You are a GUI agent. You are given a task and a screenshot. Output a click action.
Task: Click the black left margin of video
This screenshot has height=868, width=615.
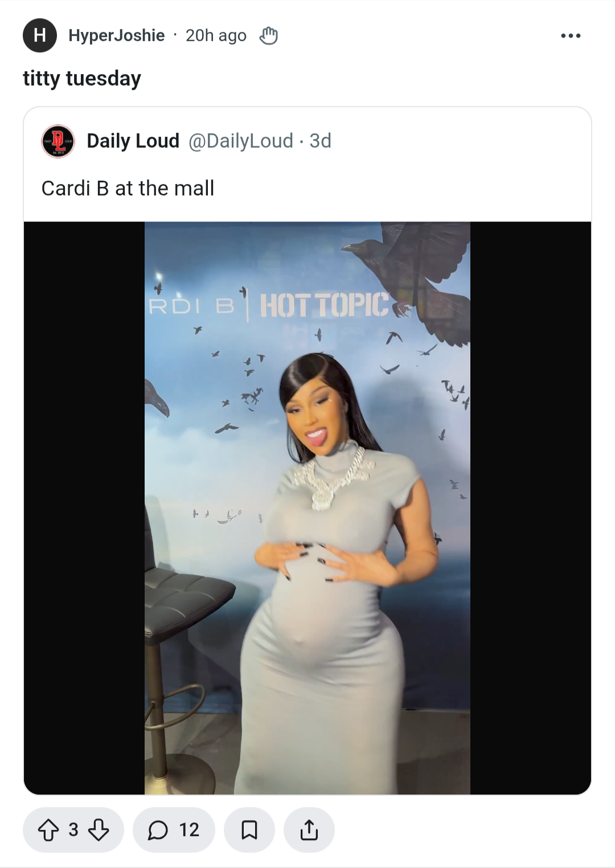(x=84, y=508)
